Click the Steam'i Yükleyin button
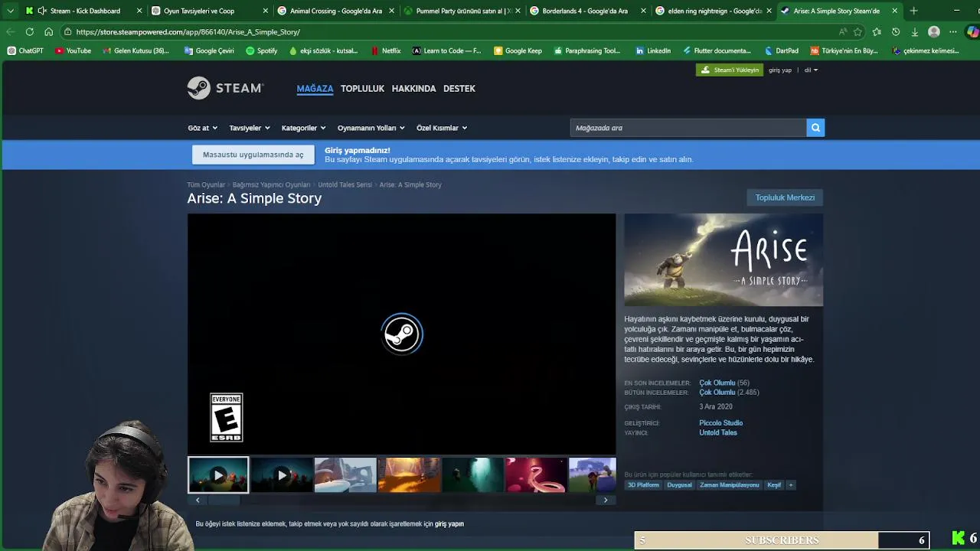 729,70
